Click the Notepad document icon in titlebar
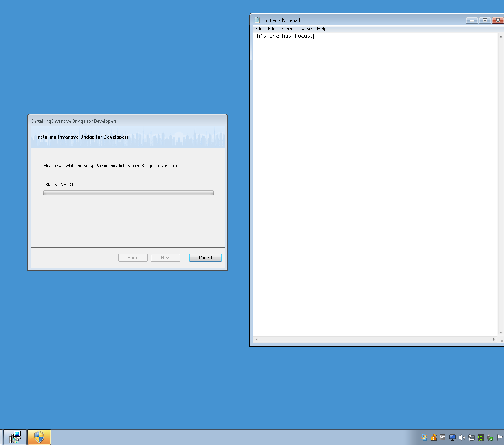The image size is (504, 445). (x=256, y=20)
